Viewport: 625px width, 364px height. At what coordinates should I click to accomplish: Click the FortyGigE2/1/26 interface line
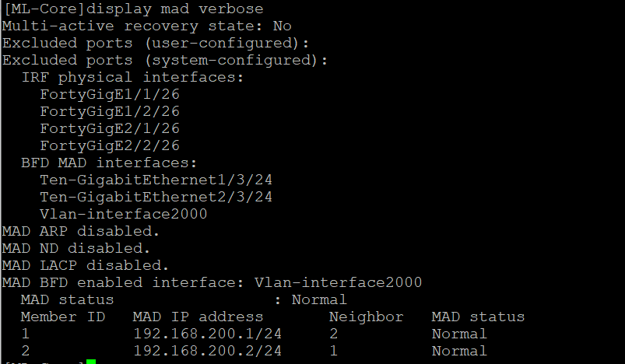click(x=110, y=128)
